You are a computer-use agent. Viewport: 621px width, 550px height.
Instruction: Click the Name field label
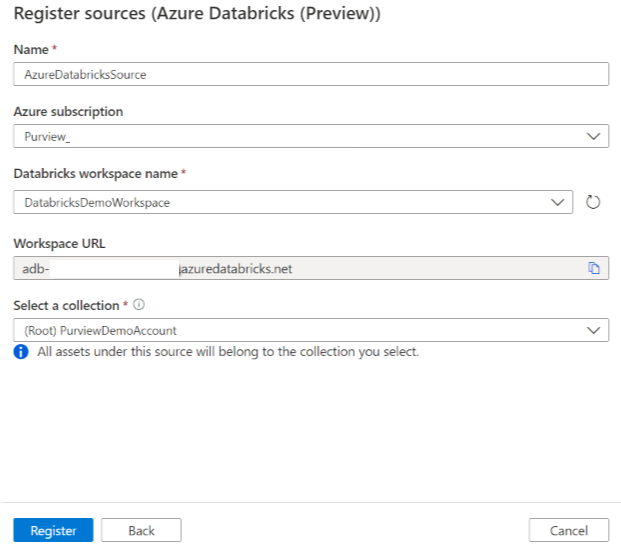(x=30, y=49)
